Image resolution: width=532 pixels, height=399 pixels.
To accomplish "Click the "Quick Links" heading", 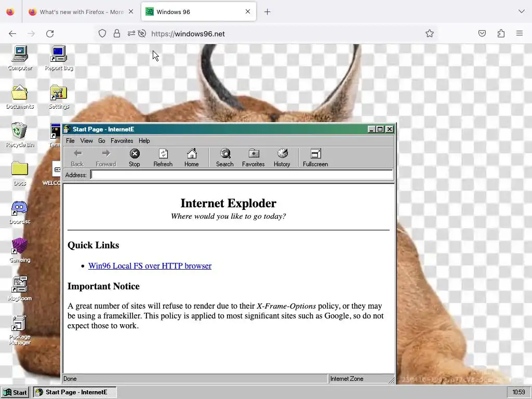I will coord(94,245).
